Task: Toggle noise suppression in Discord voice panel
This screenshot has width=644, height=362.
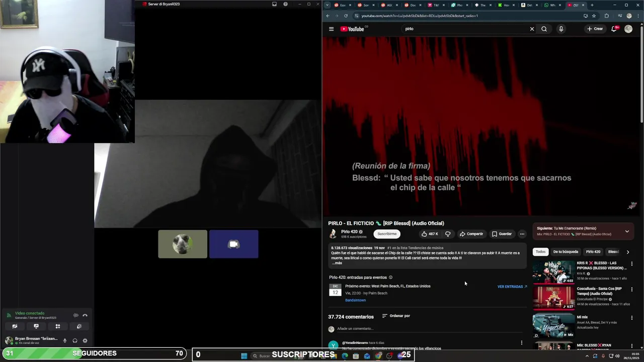Action: point(76,315)
